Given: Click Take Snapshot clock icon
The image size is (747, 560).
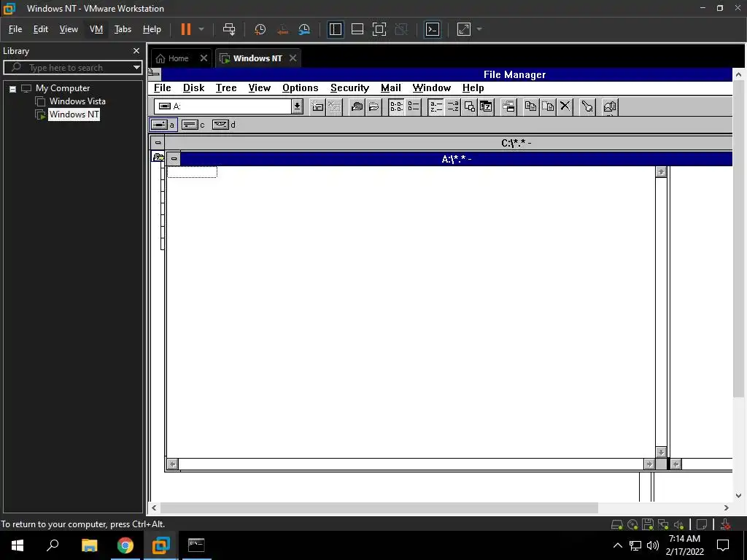Looking at the screenshot, I should [x=260, y=29].
